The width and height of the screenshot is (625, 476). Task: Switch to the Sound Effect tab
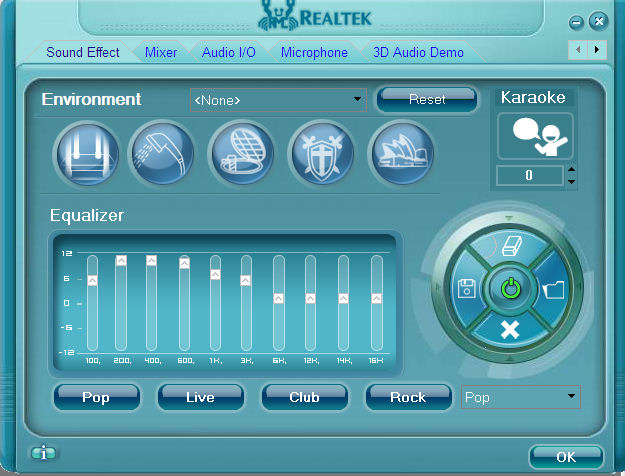(x=83, y=52)
